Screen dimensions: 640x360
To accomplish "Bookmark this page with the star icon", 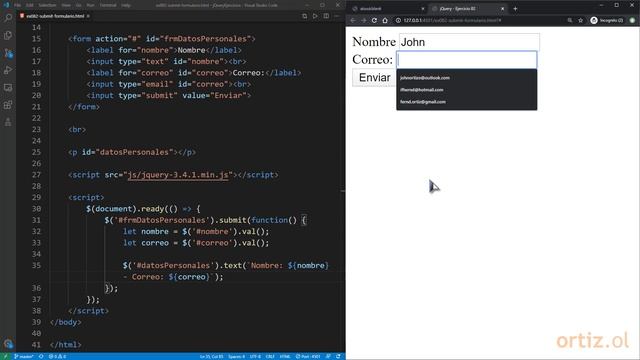I will click(580, 20).
